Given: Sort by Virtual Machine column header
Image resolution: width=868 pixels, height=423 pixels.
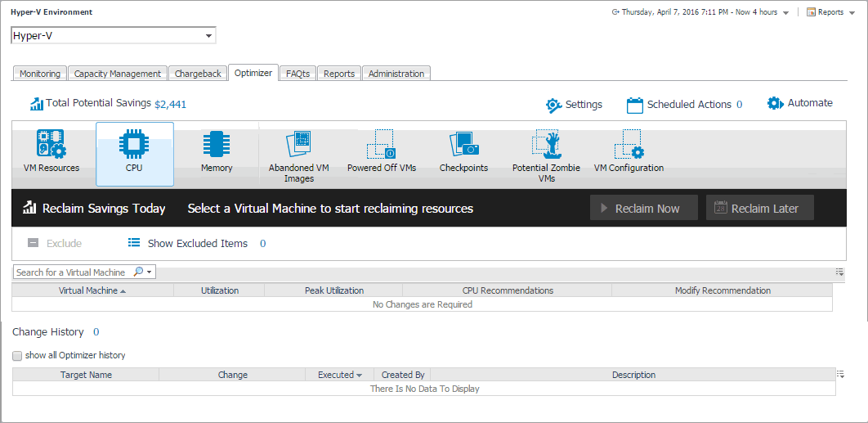Looking at the screenshot, I should point(92,290).
